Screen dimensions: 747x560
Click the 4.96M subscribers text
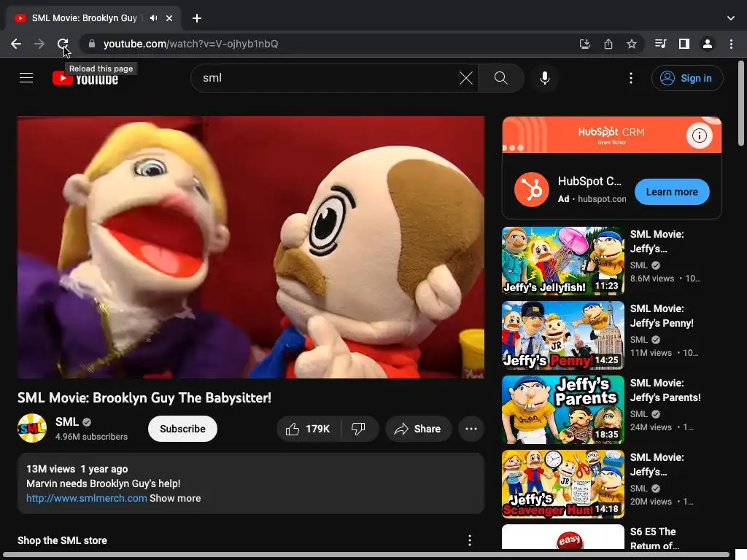click(x=91, y=437)
